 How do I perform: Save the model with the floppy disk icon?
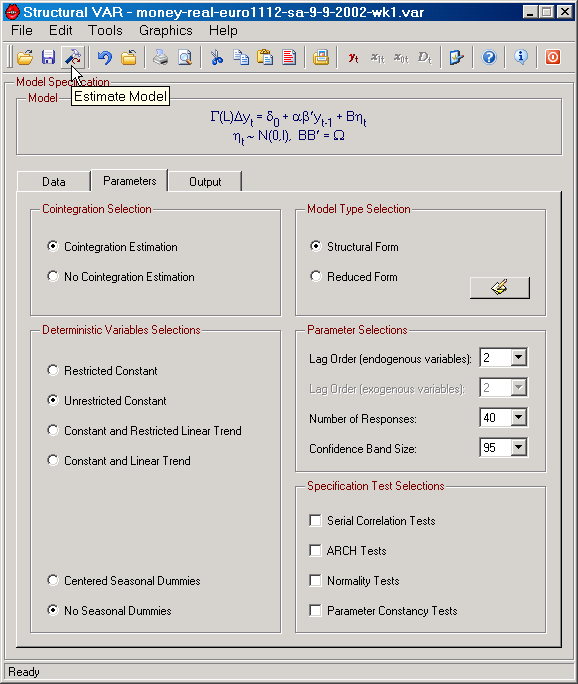48,57
